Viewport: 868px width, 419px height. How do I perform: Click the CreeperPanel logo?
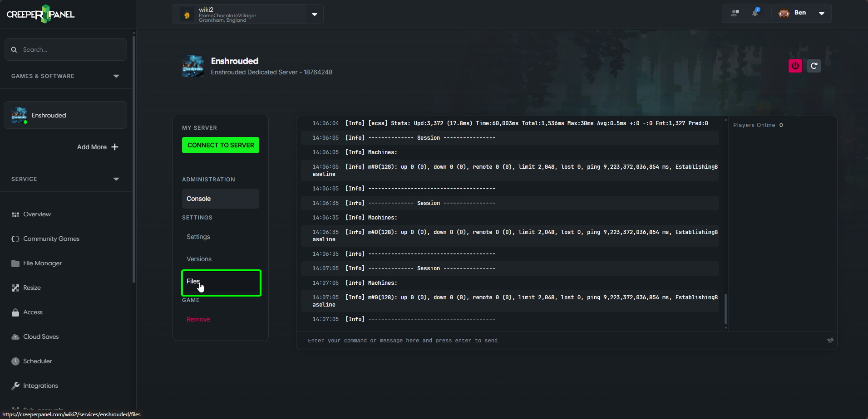click(40, 14)
